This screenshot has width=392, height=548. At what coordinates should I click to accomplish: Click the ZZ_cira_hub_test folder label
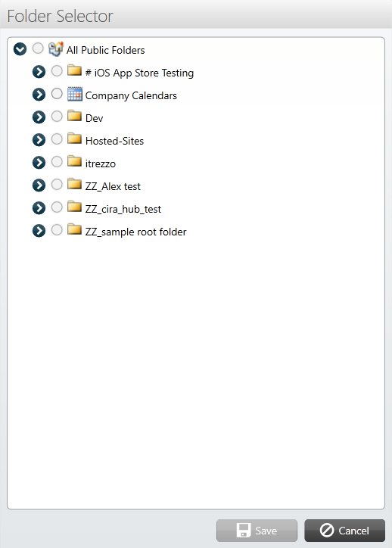tap(123, 209)
